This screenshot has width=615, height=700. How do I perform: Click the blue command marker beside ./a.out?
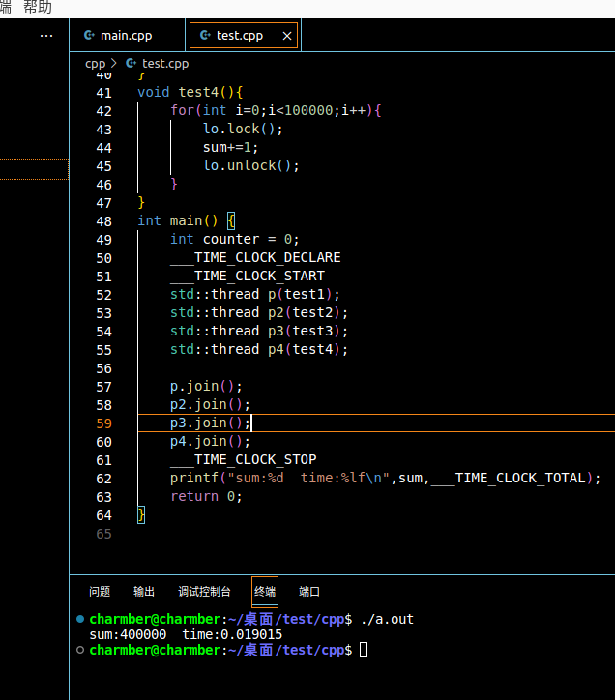(79, 619)
